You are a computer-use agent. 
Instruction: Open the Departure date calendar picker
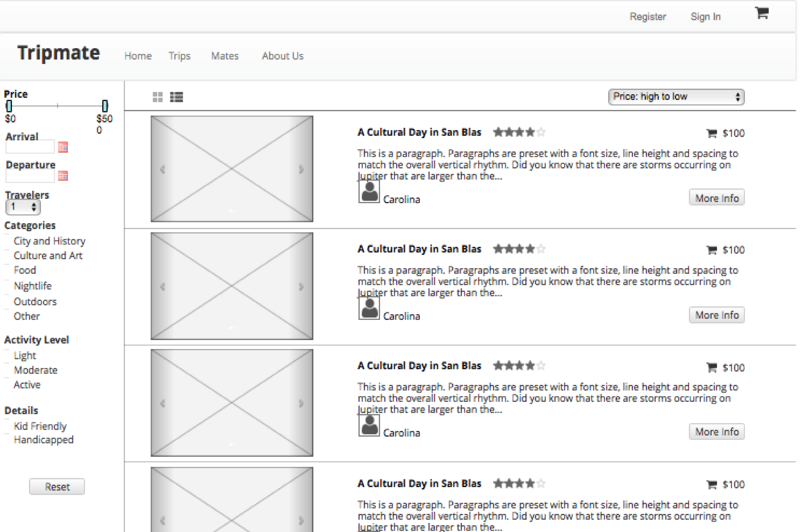62,176
